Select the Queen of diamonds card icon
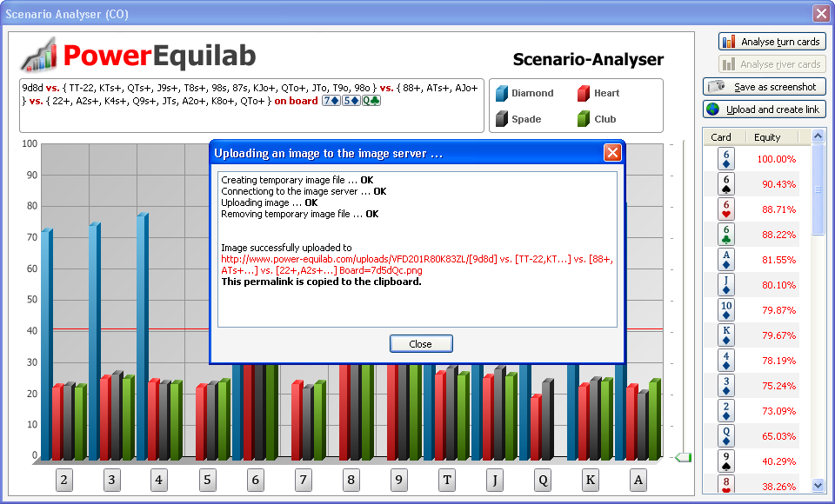This screenshot has width=835, height=504. tap(726, 436)
